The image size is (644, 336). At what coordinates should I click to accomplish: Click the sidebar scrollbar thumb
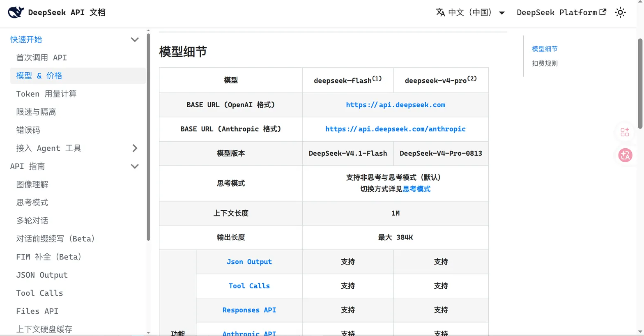tap(148, 137)
